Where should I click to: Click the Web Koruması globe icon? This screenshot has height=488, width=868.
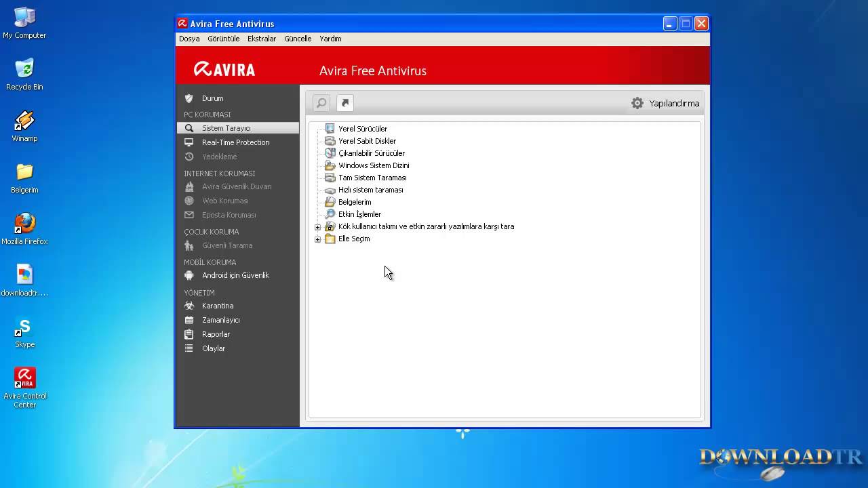pyautogui.click(x=189, y=201)
